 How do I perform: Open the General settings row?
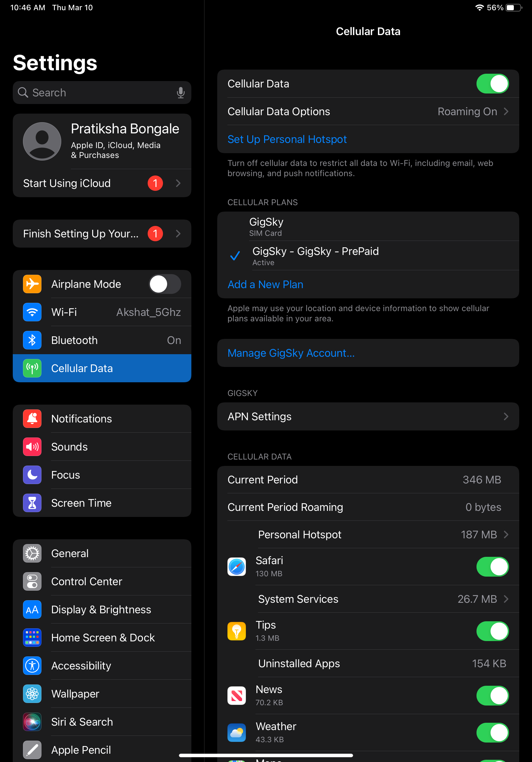click(x=102, y=553)
